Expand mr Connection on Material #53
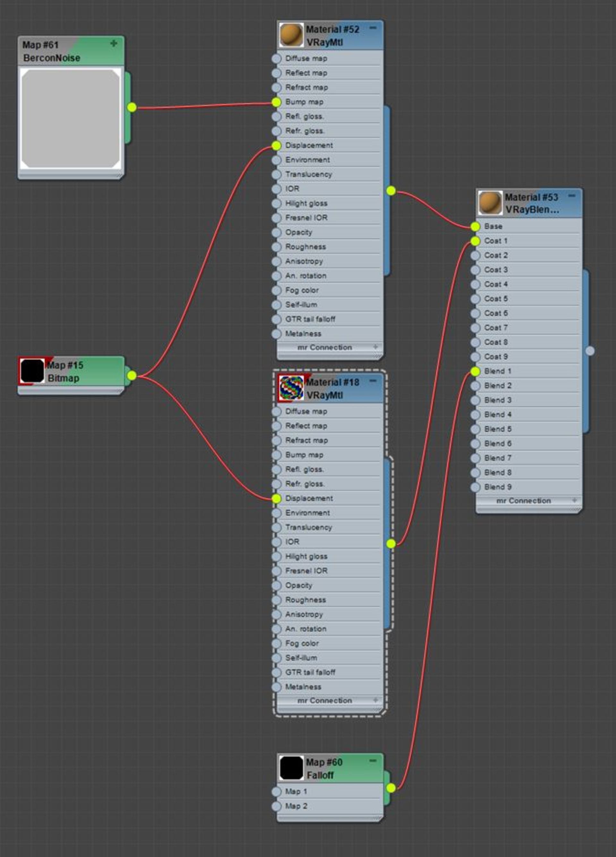The height and width of the screenshot is (857, 616). pos(574,500)
